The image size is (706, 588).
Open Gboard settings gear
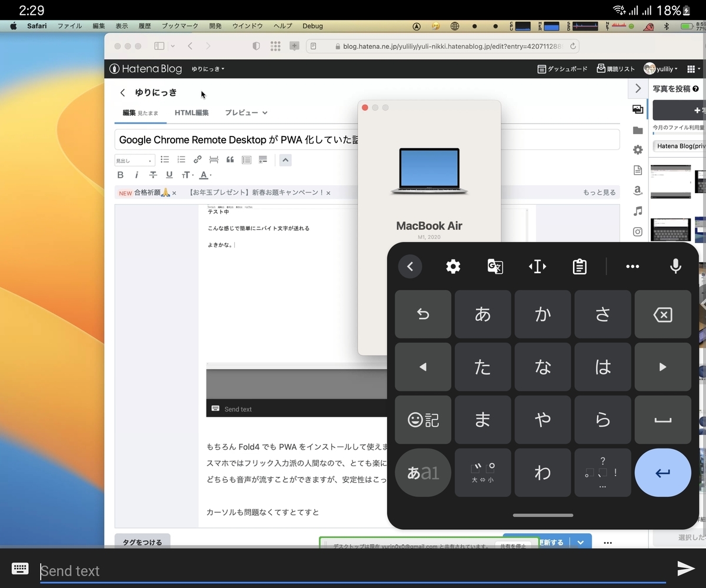point(453,267)
